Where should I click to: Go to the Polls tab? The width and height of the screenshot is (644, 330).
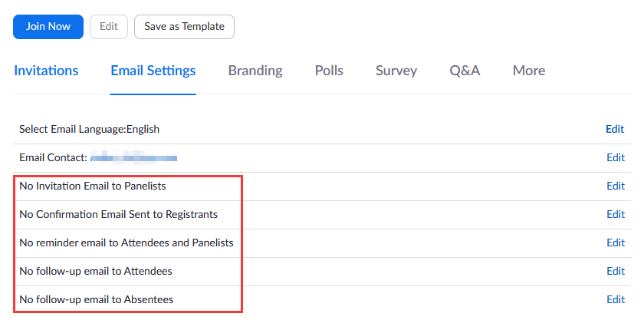[x=329, y=71]
